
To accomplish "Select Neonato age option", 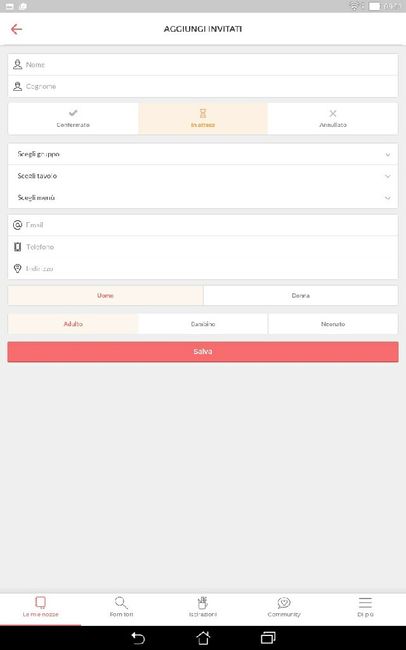I will [333, 324].
